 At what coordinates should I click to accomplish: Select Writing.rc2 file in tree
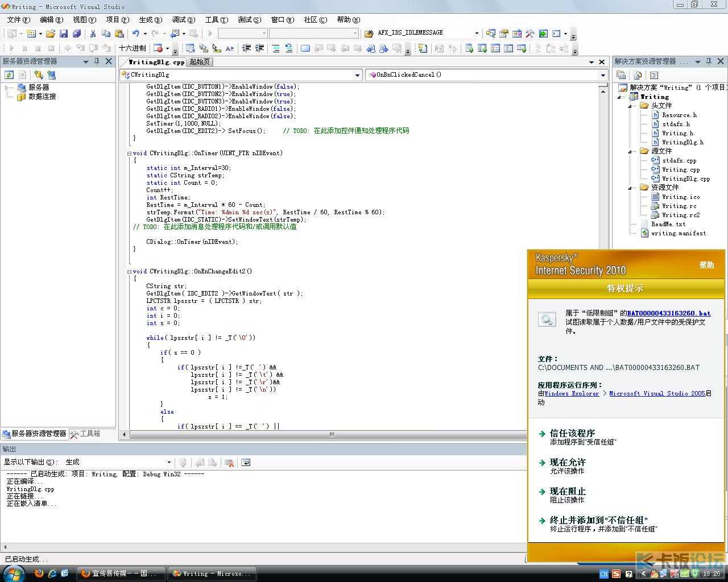point(681,215)
